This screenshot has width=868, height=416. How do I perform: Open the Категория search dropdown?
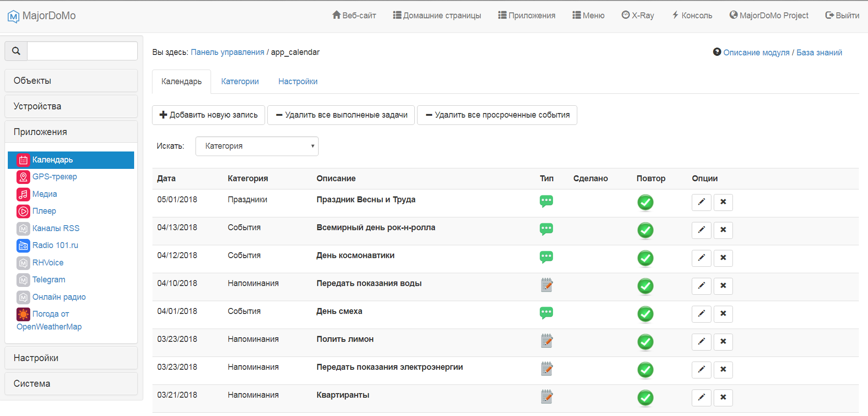pyautogui.click(x=257, y=146)
